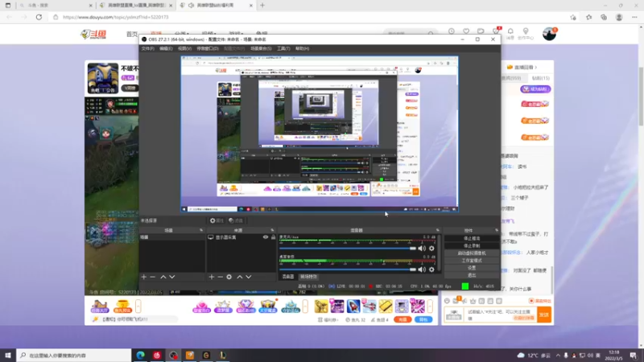Click the Properties button above sources
This screenshot has width=644, height=362.
(217, 220)
